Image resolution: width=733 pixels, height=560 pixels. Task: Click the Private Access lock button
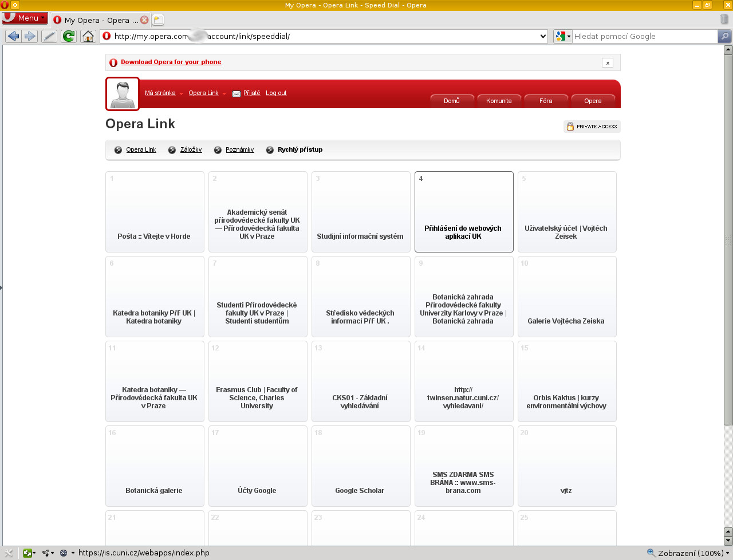592,127
